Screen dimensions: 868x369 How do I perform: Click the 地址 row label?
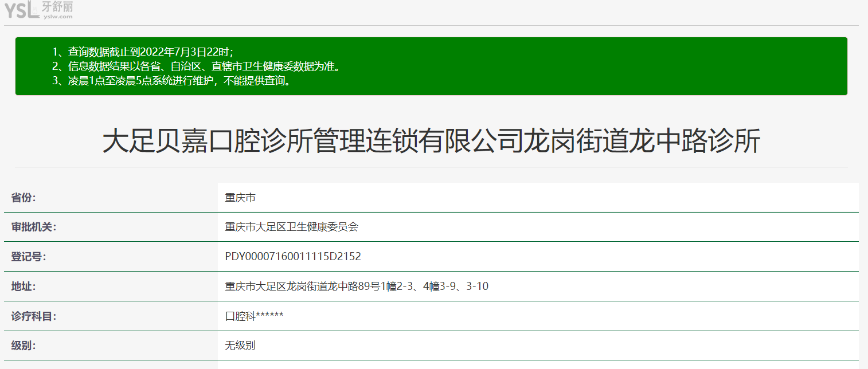24,286
